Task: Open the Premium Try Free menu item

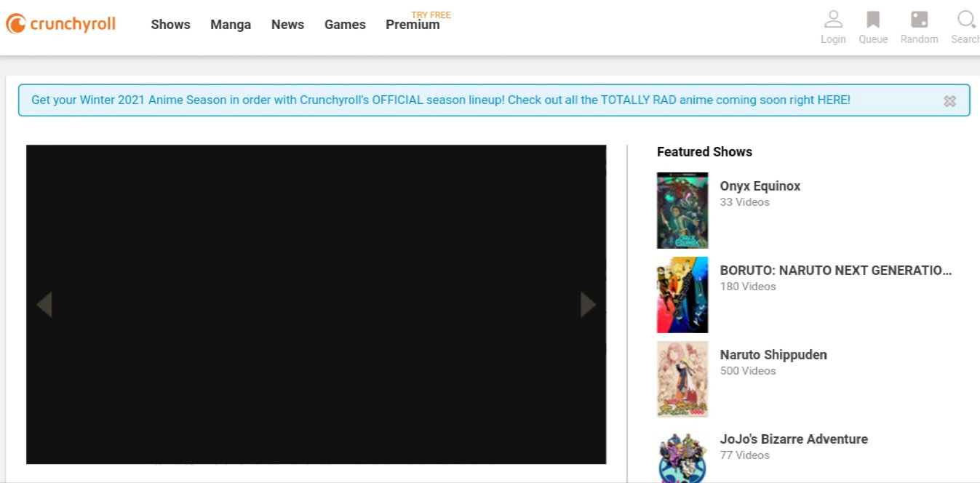Action: click(418, 22)
